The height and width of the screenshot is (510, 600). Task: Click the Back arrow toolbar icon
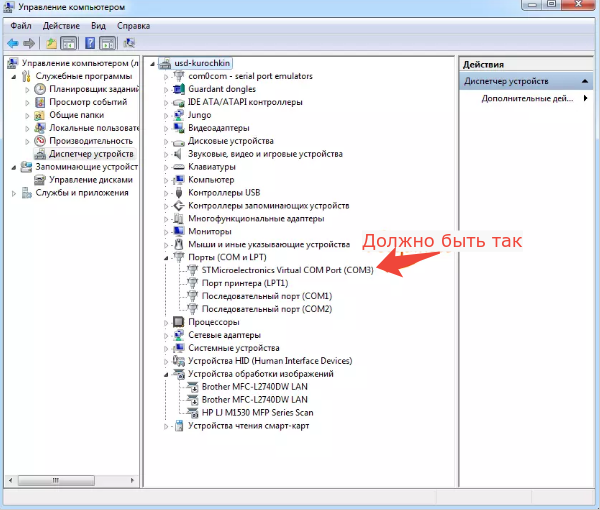pos(13,43)
